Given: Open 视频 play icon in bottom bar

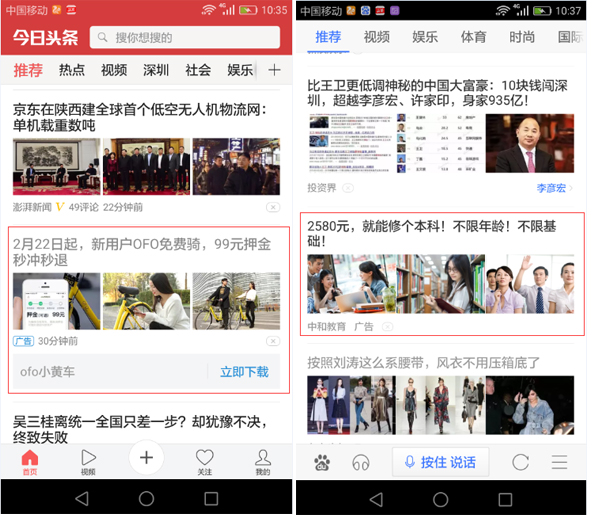Looking at the screenshot, I should point(88,462).
